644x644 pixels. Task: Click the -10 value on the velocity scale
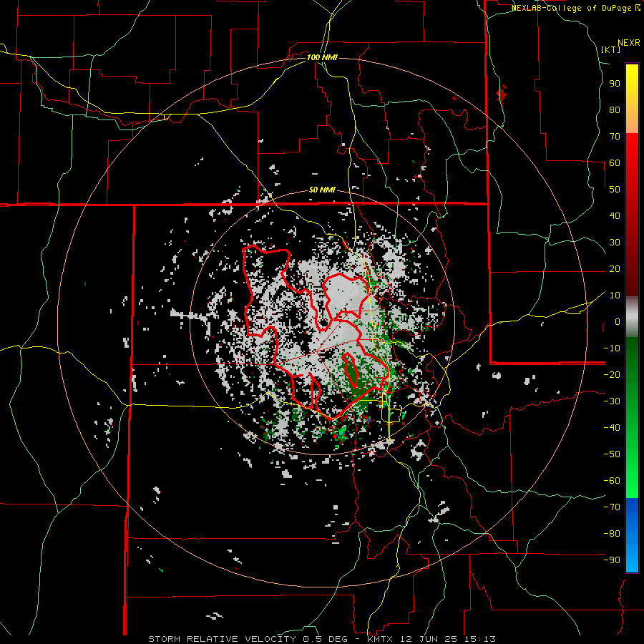pos(612,348)
